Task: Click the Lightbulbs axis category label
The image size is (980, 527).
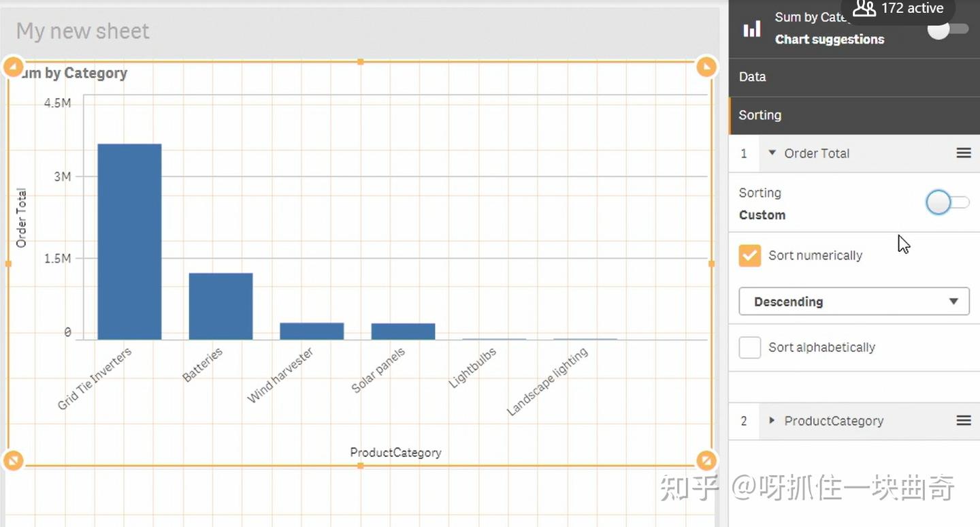Action: 472,368
